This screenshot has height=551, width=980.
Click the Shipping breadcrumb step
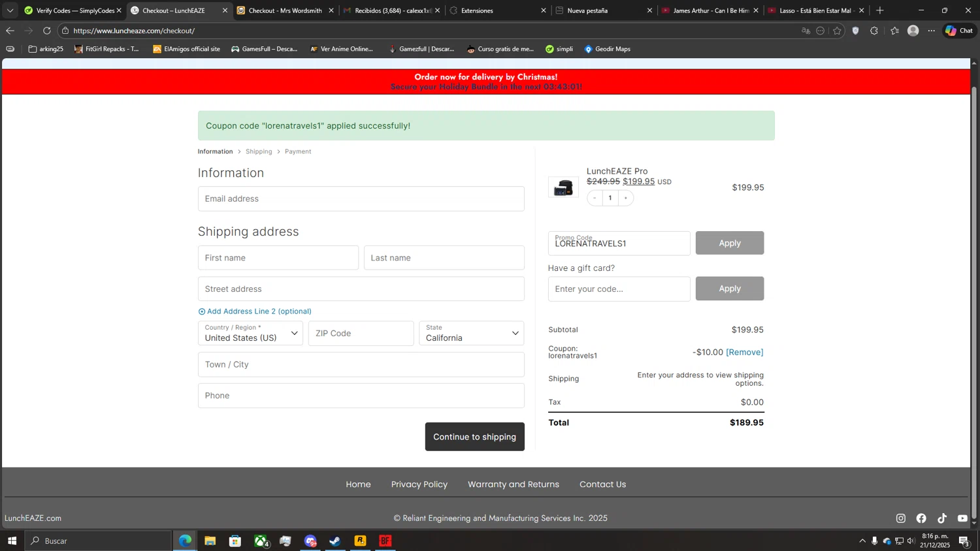(x=259, y=151)
